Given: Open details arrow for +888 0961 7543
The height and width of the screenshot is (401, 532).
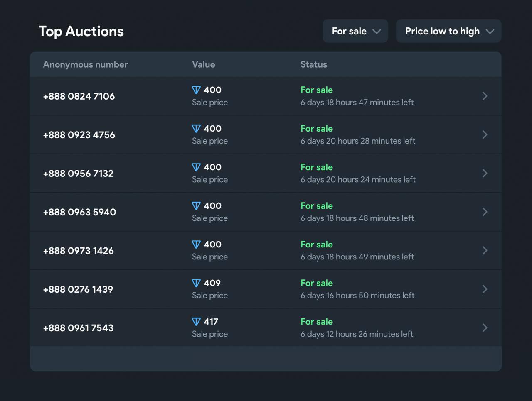Looking at the screenshot, I should [x=485, y=328].
